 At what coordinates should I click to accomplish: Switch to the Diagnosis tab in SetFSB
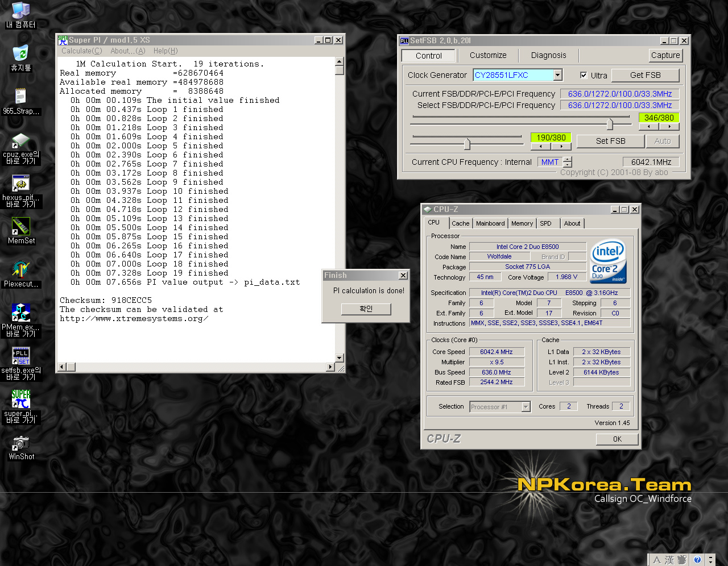pos(548,55)
